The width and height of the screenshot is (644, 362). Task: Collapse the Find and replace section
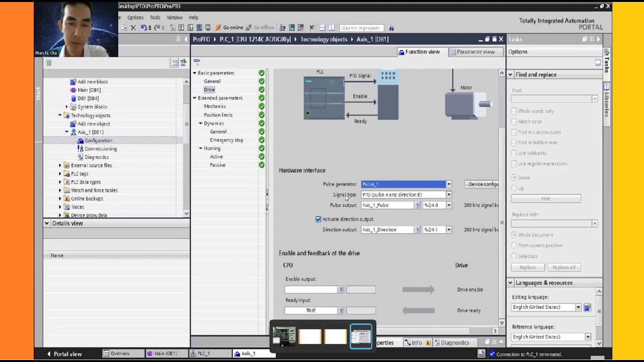(x=511, y=74)
